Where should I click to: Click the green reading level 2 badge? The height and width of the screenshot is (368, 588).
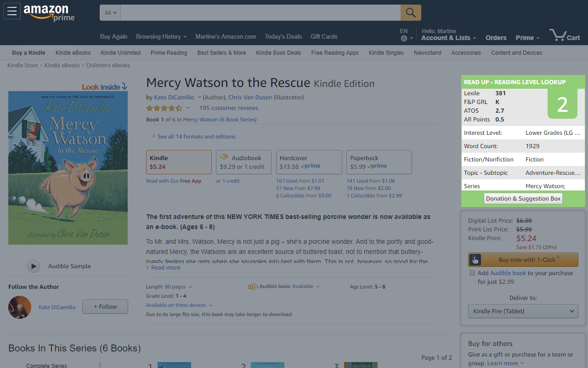pyautogui.click(x=562, y=103)
